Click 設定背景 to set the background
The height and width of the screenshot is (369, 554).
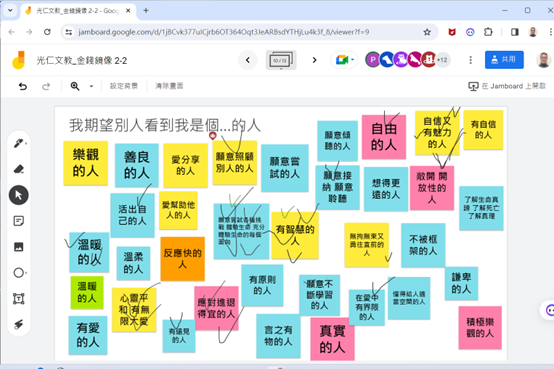coord(124,86)
